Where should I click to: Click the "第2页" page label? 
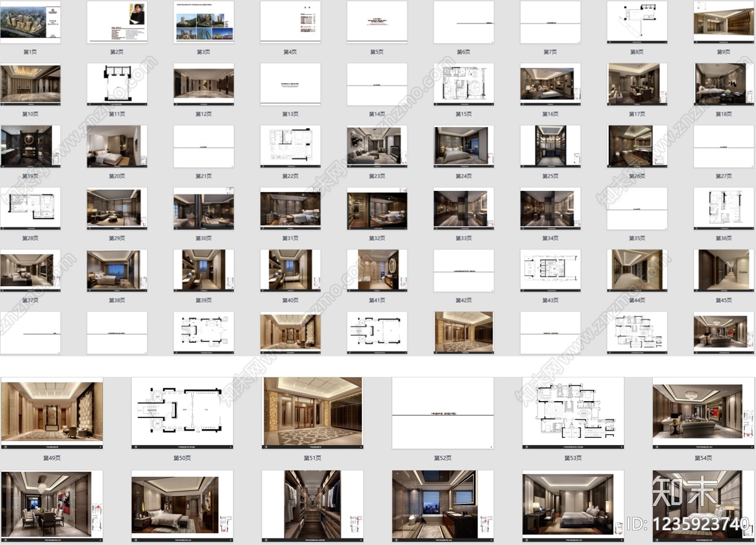coord(117,52)
